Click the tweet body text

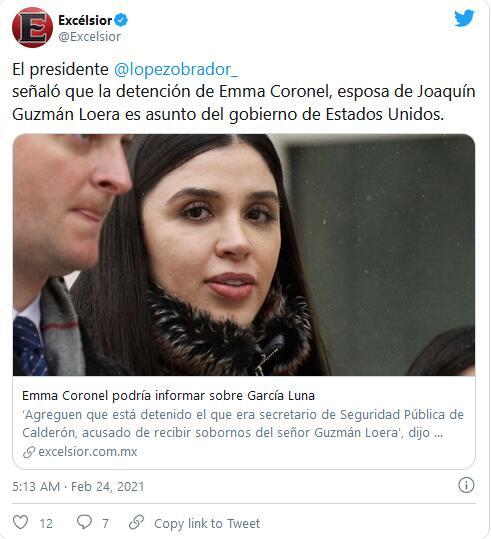click(244, 92)
